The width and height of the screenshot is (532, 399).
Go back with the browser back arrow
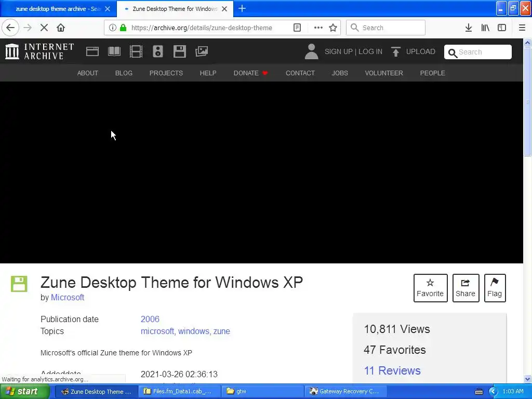[x=10, y=28]
